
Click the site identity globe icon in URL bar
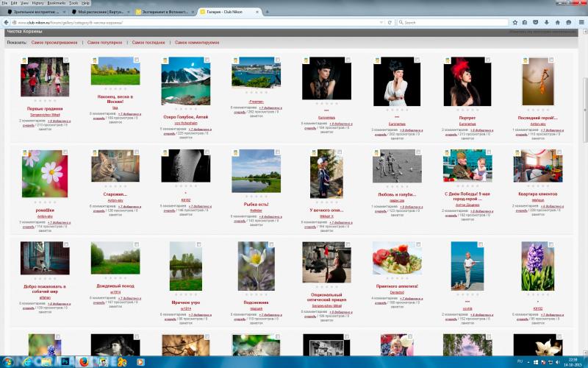[x=15, y=23]
